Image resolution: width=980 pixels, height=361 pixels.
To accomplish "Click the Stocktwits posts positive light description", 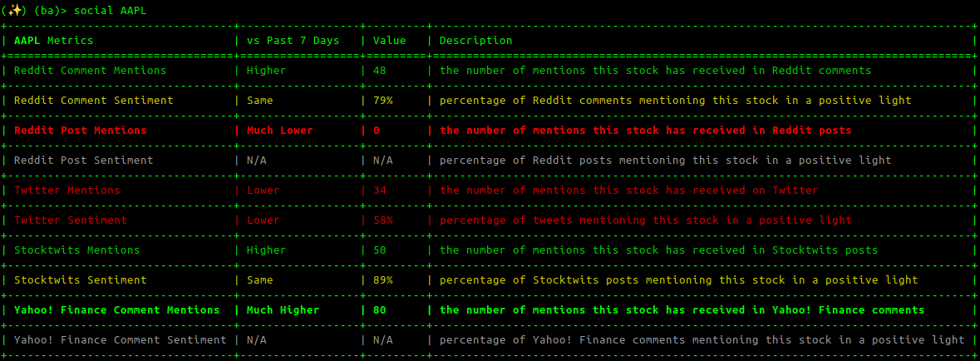I will pyautogui.click(x=679, y=280).
